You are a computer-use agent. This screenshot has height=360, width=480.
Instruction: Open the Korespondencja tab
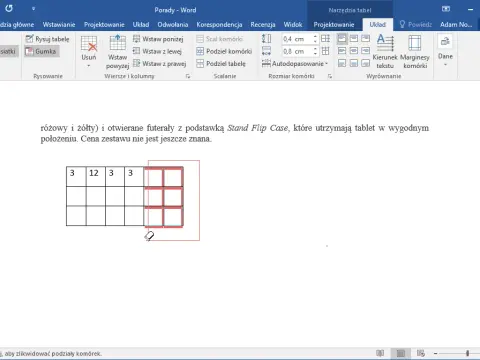pyautogui.click(x=219, y=24)
